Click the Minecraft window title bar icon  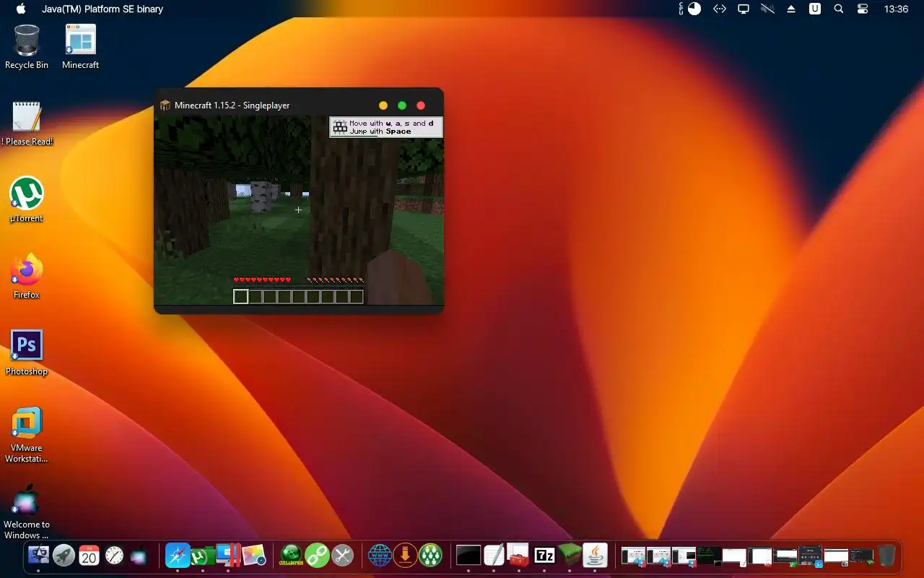click(x=165, y=105)
